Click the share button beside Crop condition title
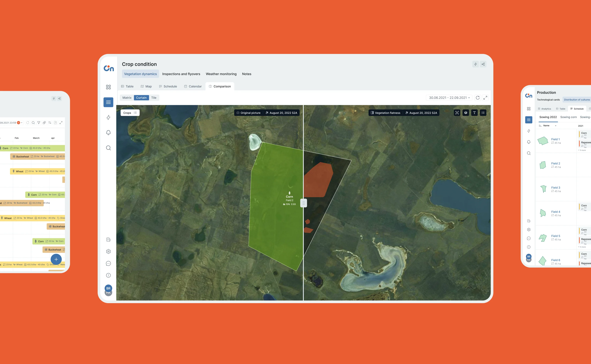The image size is (591, 364). [483, 64]
